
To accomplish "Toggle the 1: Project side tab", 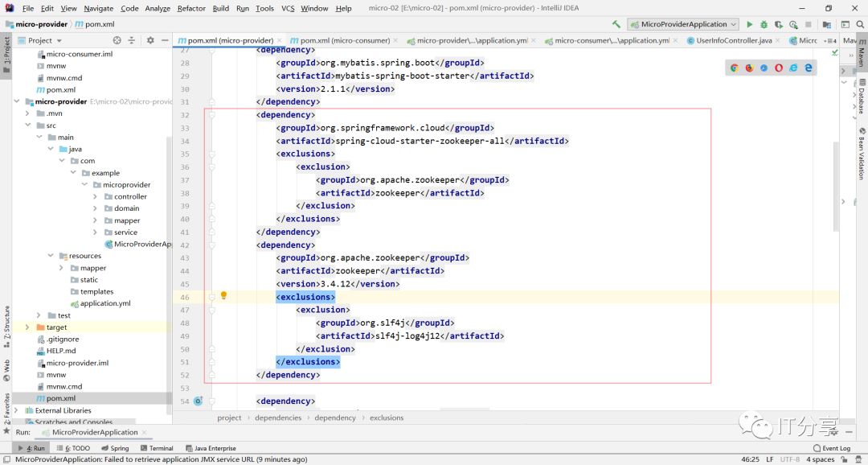I will (6, 56).
